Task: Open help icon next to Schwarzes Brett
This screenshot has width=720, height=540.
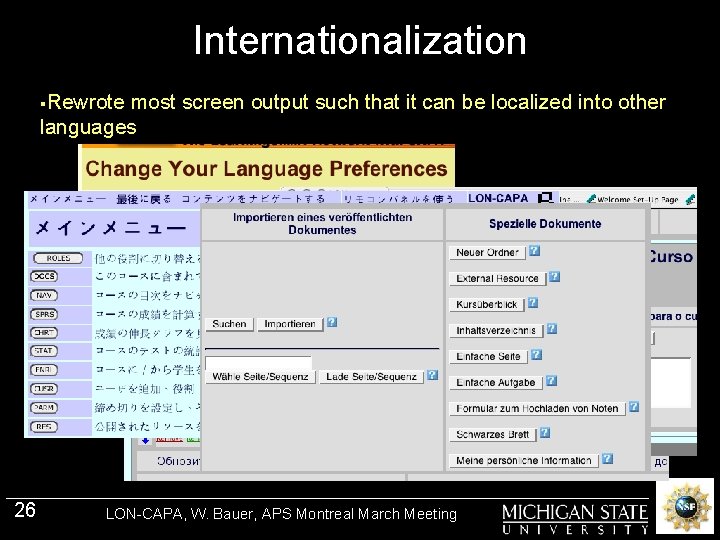Action: point(545,433)
